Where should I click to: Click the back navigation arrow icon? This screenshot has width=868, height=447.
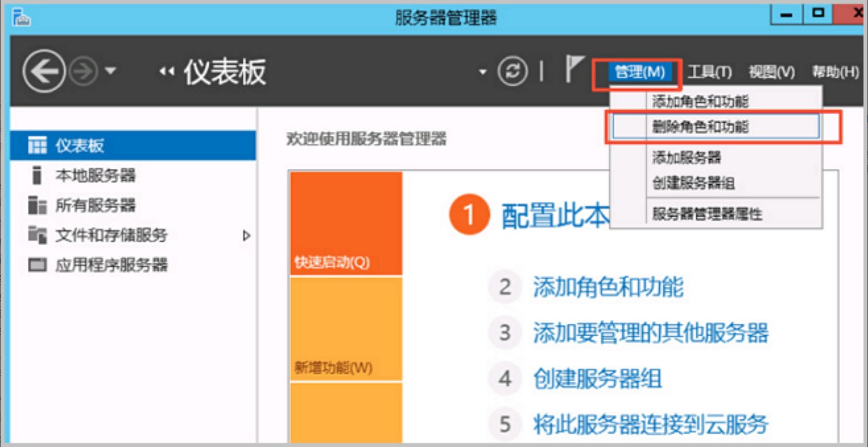coord(44,71)
